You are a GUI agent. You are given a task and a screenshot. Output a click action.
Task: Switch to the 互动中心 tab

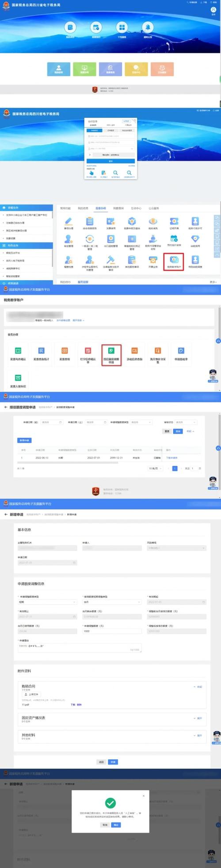136,208
